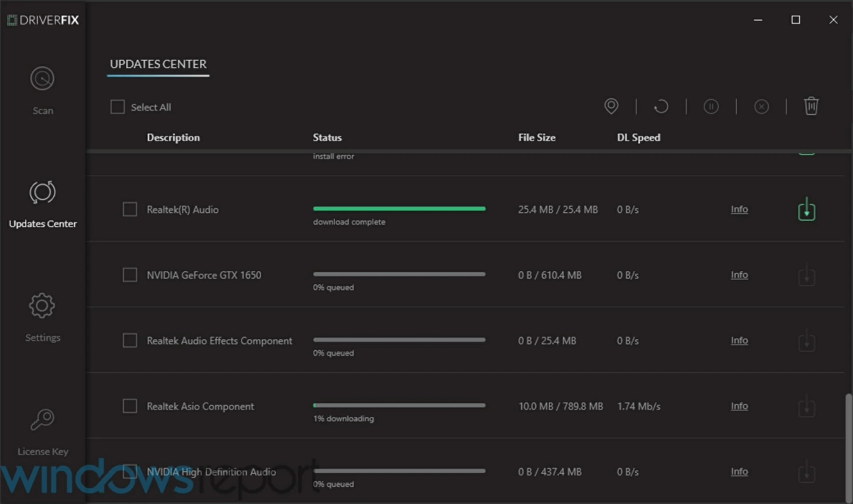Pause selected downloads with pause icon

click(711, 107)
